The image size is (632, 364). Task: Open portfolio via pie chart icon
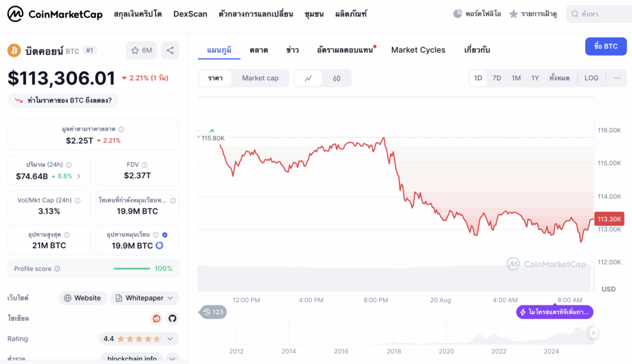coord(457,14)
